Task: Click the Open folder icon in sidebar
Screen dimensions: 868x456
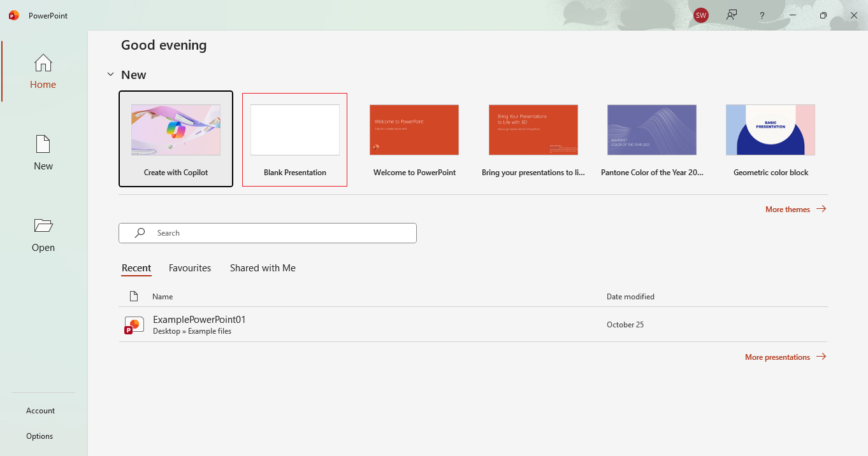Action: point(43,226)
